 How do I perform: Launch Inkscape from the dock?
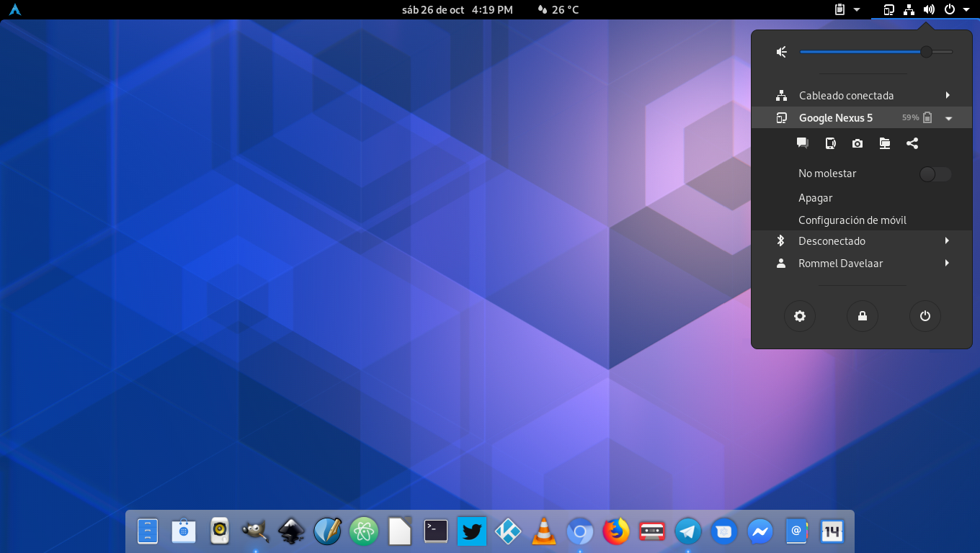[x=292, y=531]
